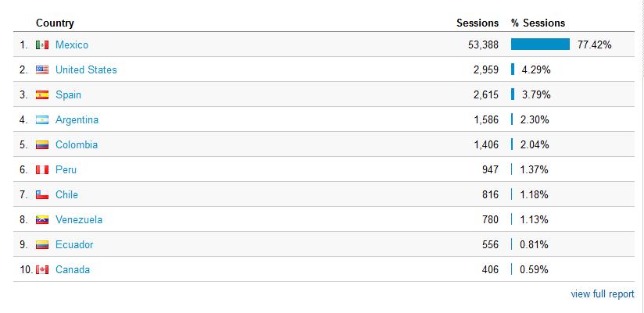Click the Canada flag icon
Viewport: 644px width, 313px height.
[42, 270]
